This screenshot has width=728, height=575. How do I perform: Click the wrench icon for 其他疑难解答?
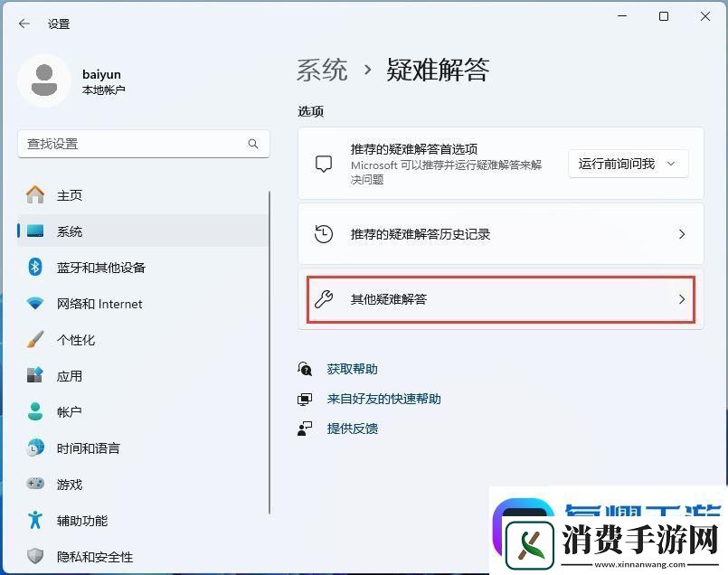(324, 299)
